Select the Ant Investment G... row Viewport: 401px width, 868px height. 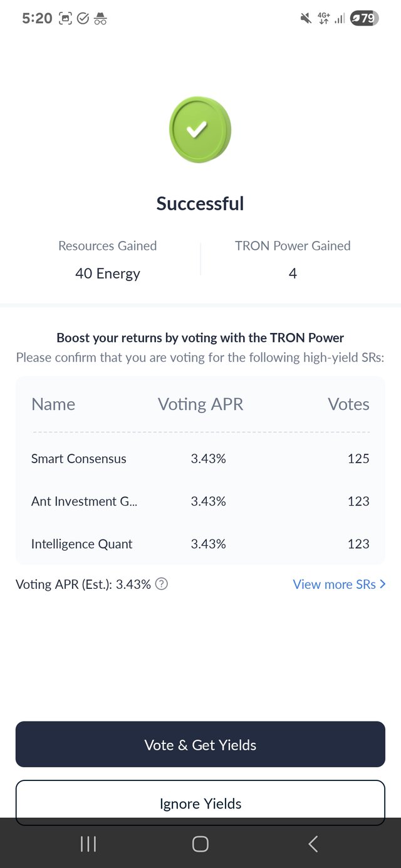(200, 501)
